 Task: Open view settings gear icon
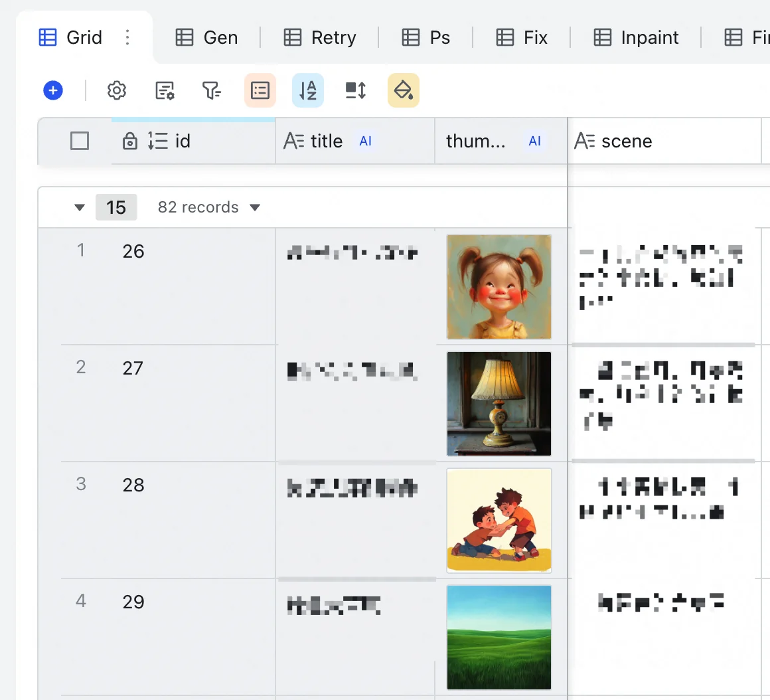pos(117,90)
